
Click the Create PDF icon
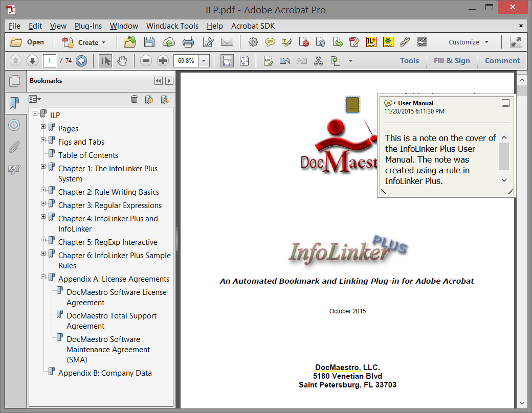click(68, 42)
